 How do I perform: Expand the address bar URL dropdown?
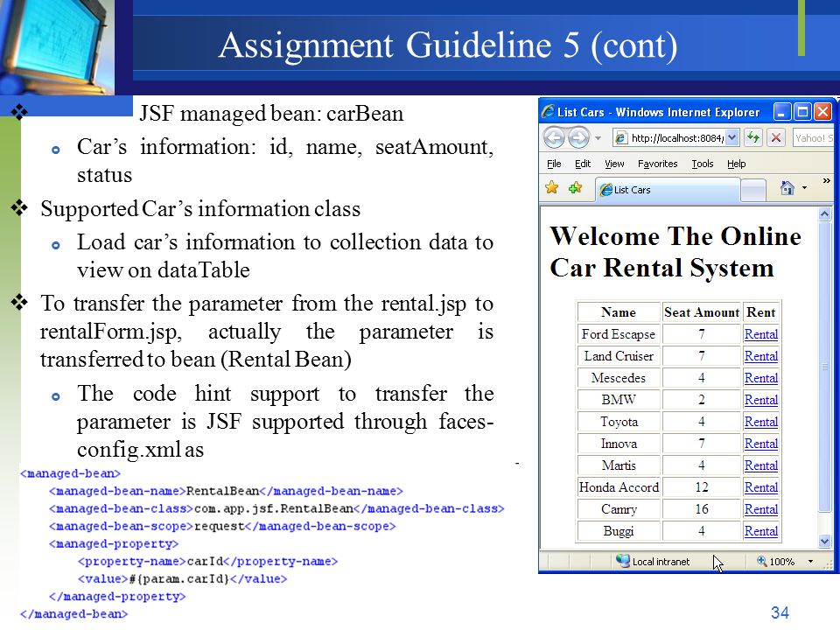733,137
